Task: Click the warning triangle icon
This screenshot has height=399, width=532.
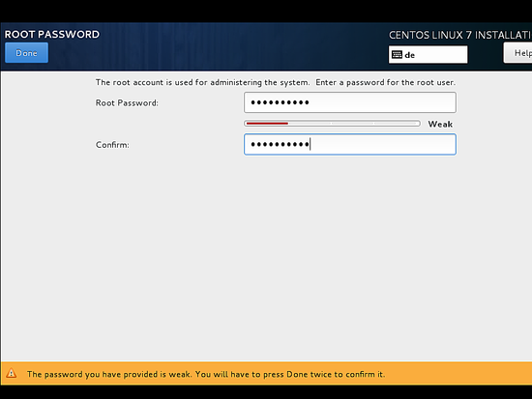Action: click(x=12, y=373)
